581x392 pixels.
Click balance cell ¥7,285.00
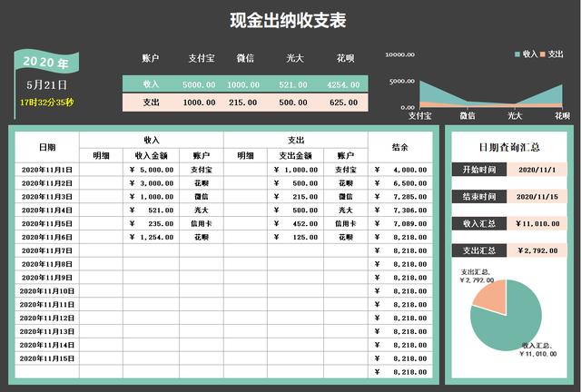point(400,197)
